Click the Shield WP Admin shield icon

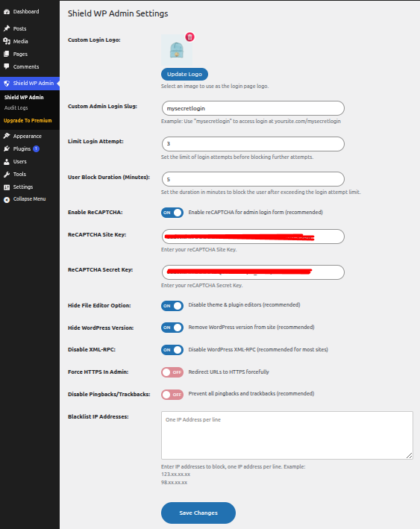(7, 84)
